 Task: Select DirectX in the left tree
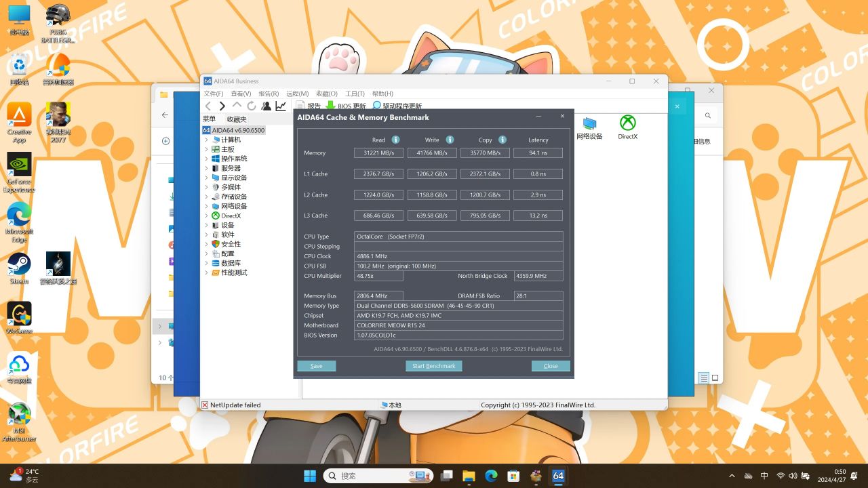(231, 216)
